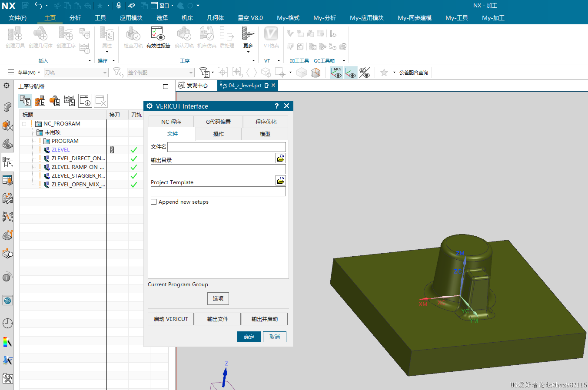Toggle MCS display eye icon
This screenshot has width=588, height=390.
pos(337,73)
